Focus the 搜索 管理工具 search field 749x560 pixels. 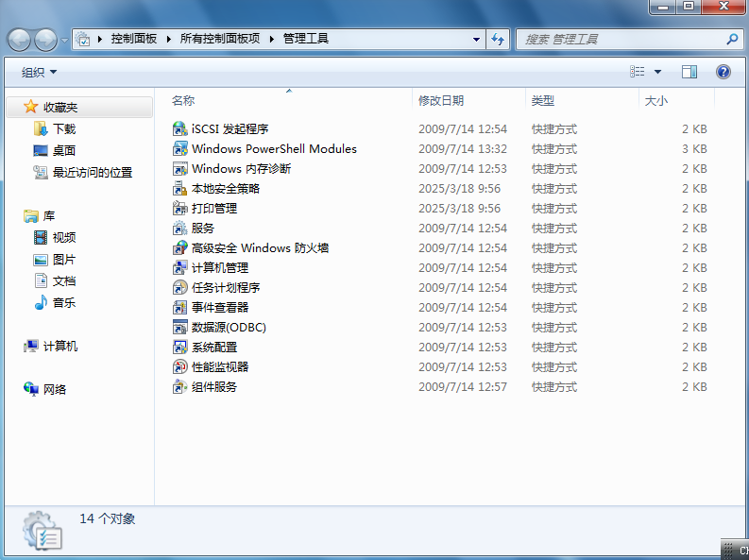(x=621, y=39)
